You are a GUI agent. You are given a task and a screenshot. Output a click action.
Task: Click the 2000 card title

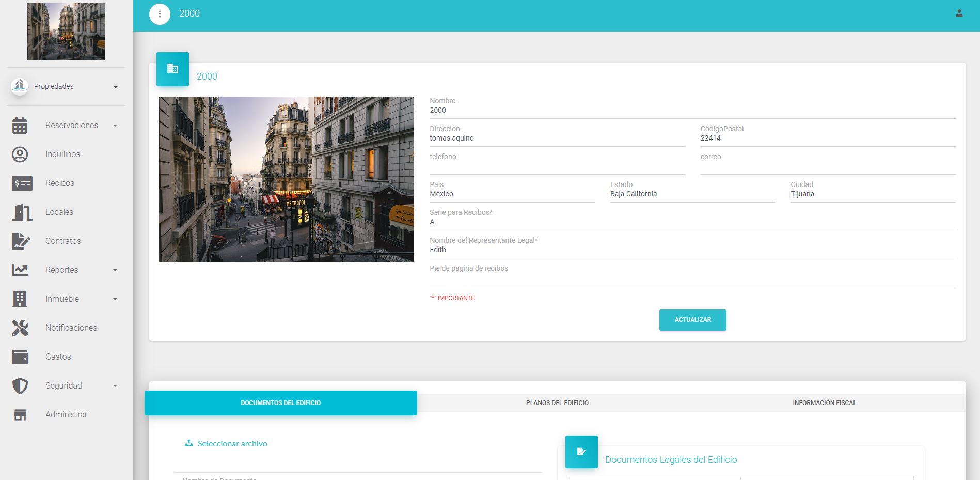pyautogui.click(x=207, y=76)
